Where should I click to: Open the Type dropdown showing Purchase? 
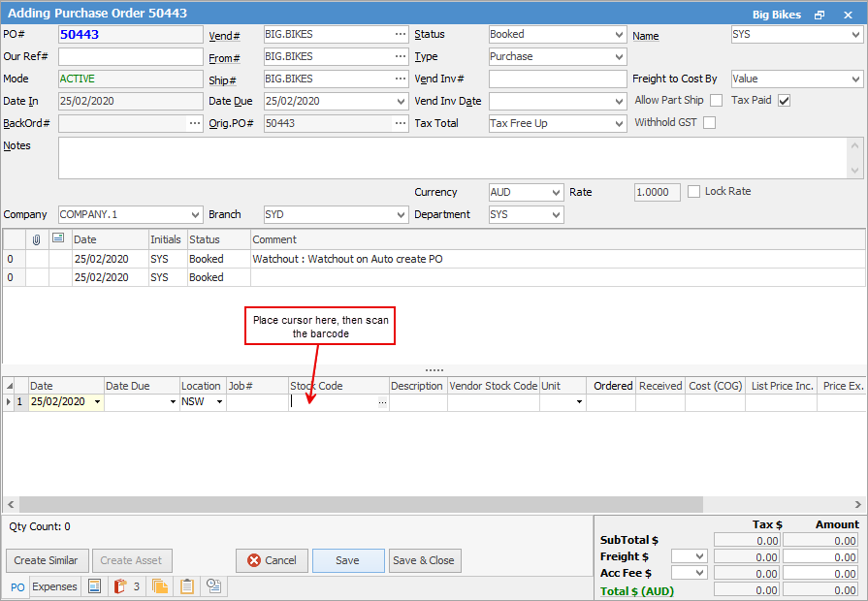619,56
